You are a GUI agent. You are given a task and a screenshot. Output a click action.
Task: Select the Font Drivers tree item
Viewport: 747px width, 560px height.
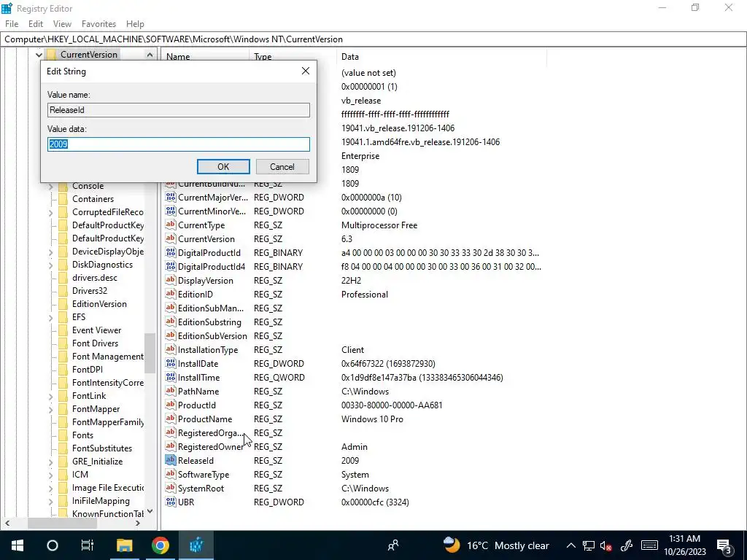(95, 343)
